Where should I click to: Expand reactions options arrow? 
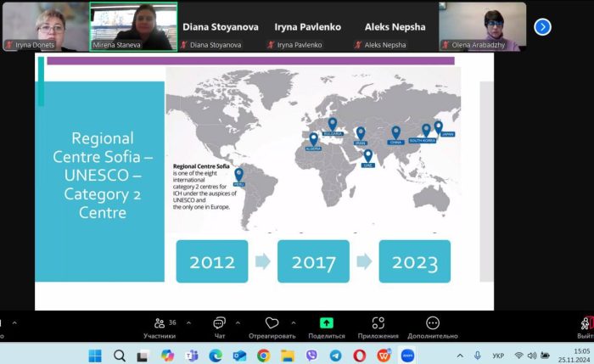(x=293, y=323)
